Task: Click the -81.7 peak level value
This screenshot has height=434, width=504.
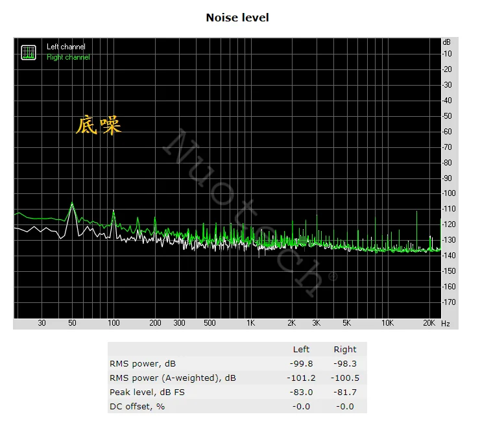Action: pos(345,392)
